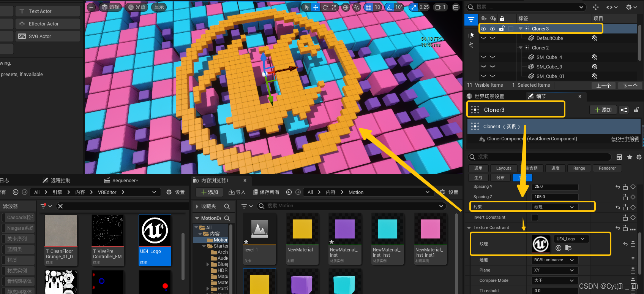Activate the translate (move) gizmo tool
The width and height of the screenshot is (644, 294).
[316, 7]
